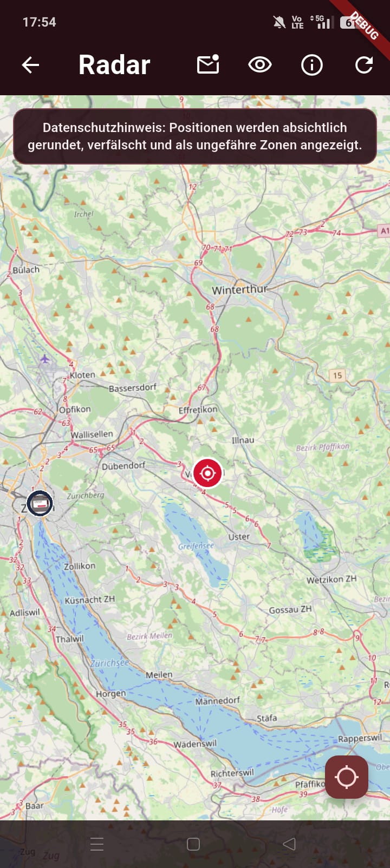Image resolution: width=390 pixels, height=868 pixels.
Task: Center the map with the crosshair button
Action: (x=347, y=777)
